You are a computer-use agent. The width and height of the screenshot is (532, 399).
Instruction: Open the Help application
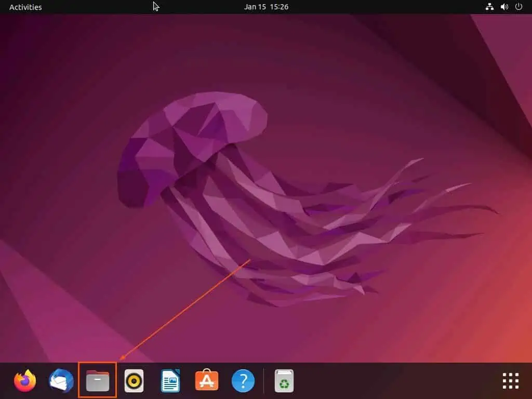click(243, 380)
